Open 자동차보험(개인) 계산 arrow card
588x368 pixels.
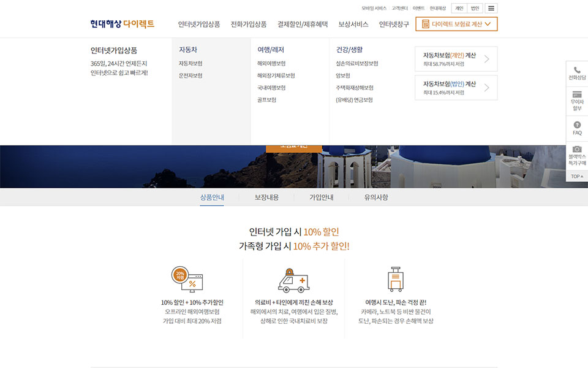tap(456, 59)
